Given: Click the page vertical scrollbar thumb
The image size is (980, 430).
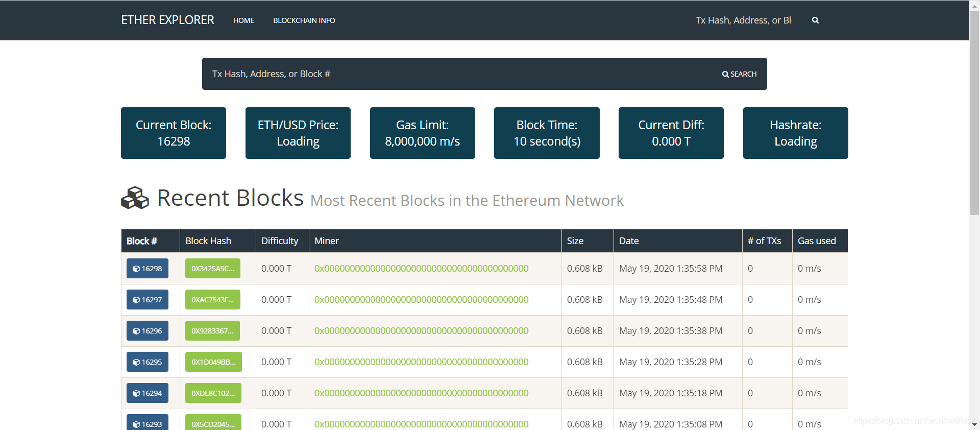Looking at the screenshot, I should [x=975, y=112].
